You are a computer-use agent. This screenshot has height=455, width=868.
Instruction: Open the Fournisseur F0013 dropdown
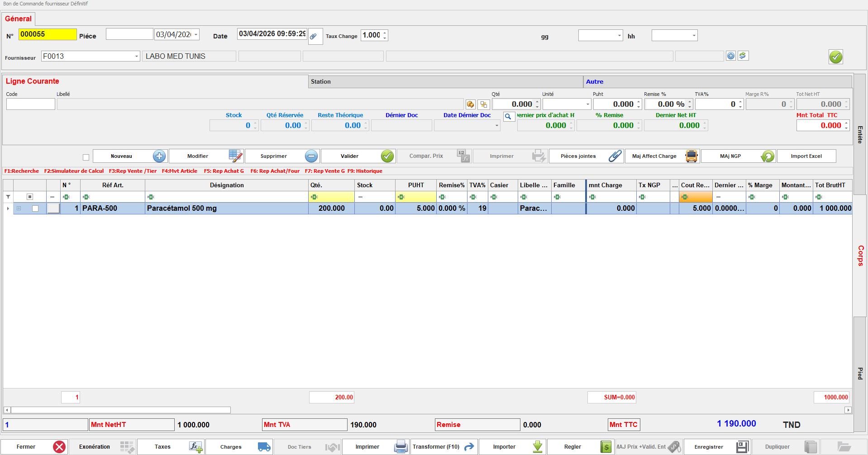(x=136, y=57)
